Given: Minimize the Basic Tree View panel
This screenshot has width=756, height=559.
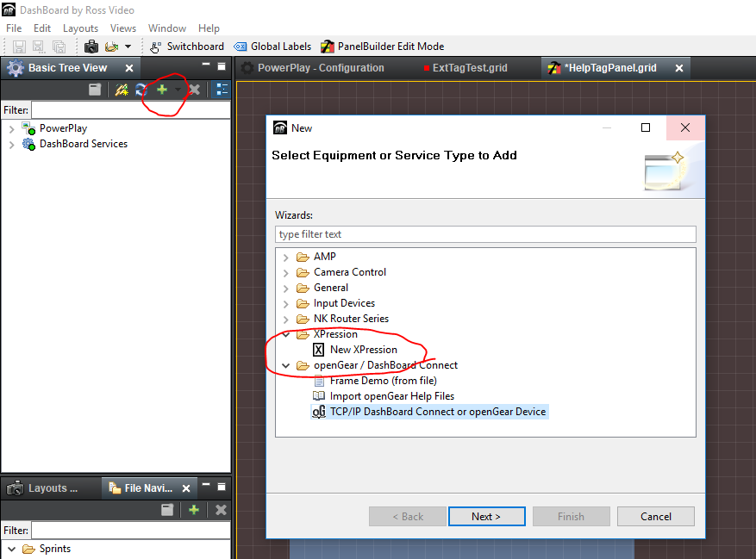Looking at the screenshot, I should [206, 64].
